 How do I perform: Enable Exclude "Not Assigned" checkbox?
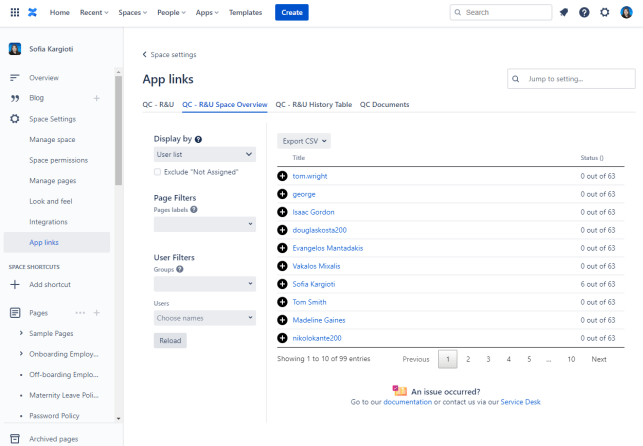click(157, 172)
